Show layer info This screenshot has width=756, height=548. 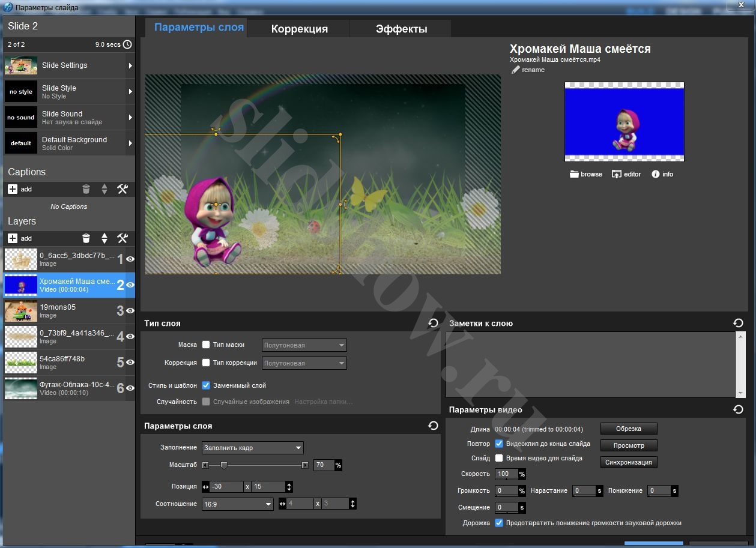[x=656, y=174]
